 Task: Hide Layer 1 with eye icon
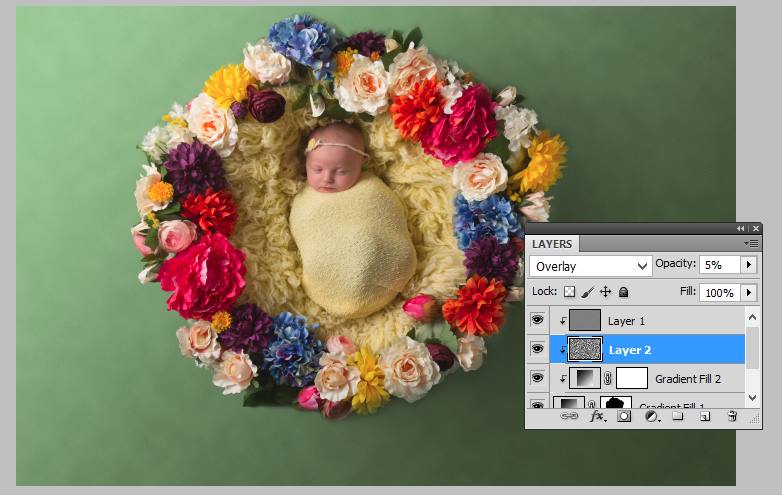[x=537, y=320]
